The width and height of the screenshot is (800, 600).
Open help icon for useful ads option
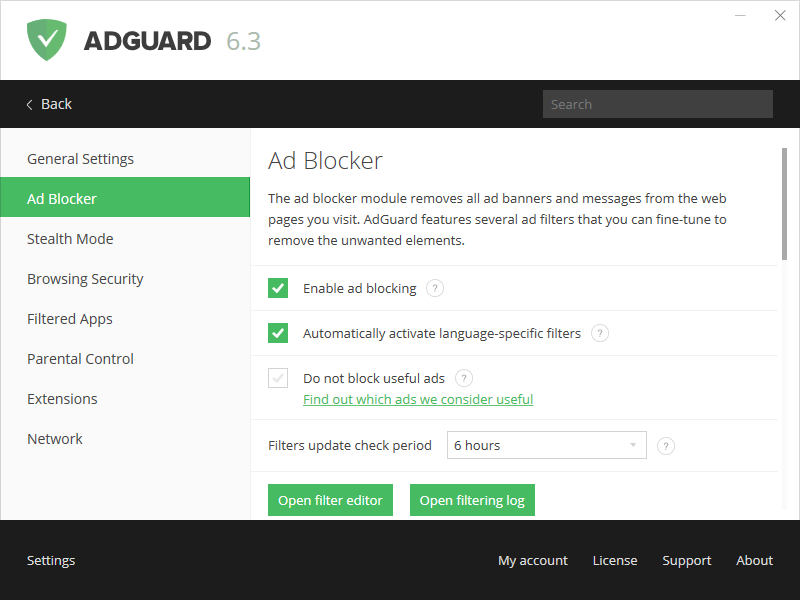(463, 378)
